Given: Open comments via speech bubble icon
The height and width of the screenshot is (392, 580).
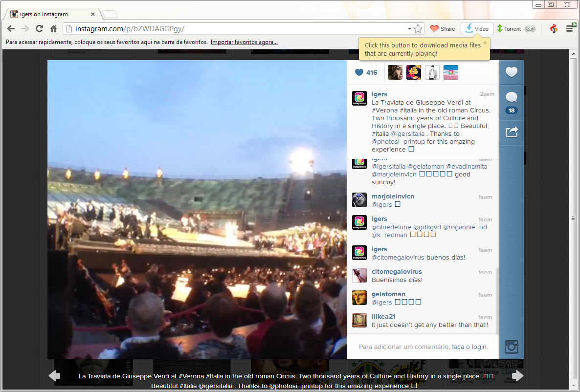Looking at the screenshot, I should tap(511, 98).
